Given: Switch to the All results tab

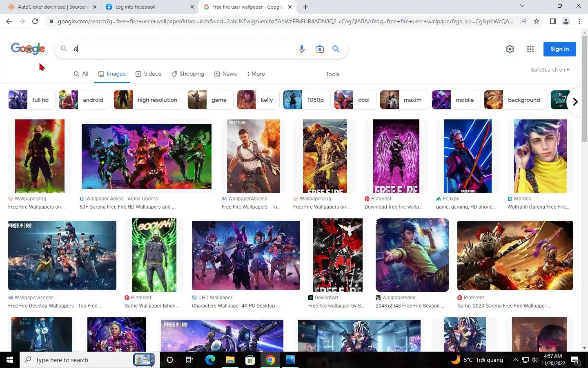Looking at the screenshot, I should (81, 74).
